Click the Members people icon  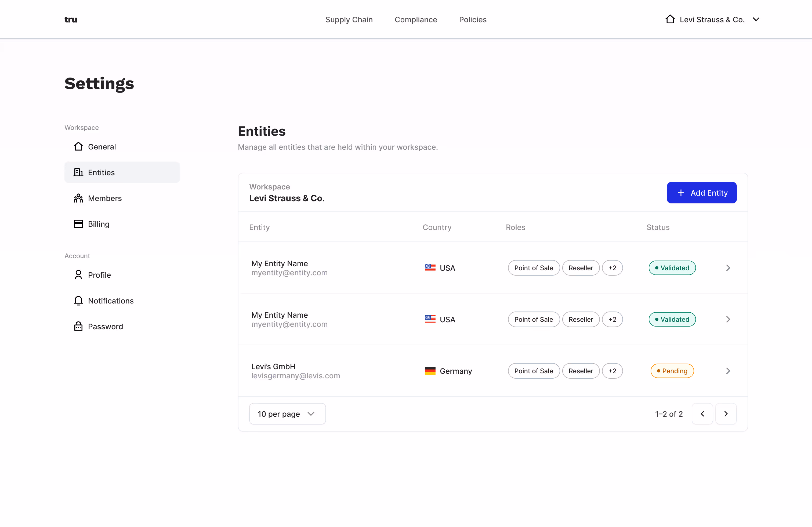[x=78, y=198]
